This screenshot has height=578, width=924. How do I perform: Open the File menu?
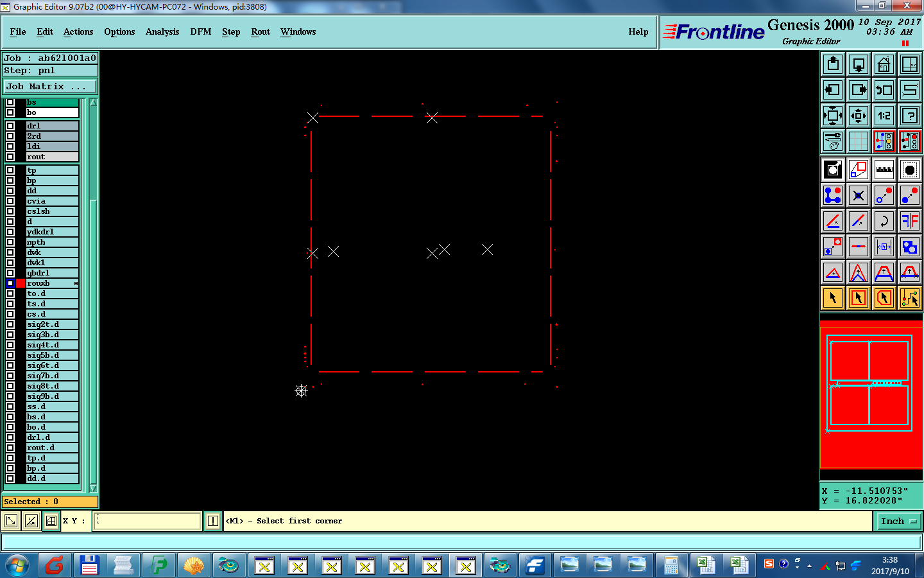coord(18,31)
